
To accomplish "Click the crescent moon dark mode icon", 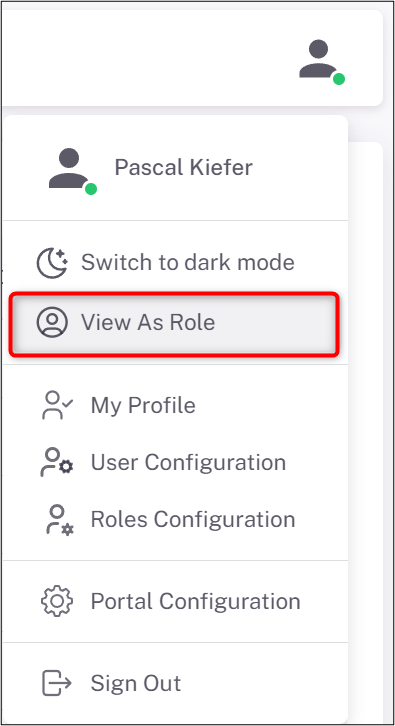I will [52, 263].
